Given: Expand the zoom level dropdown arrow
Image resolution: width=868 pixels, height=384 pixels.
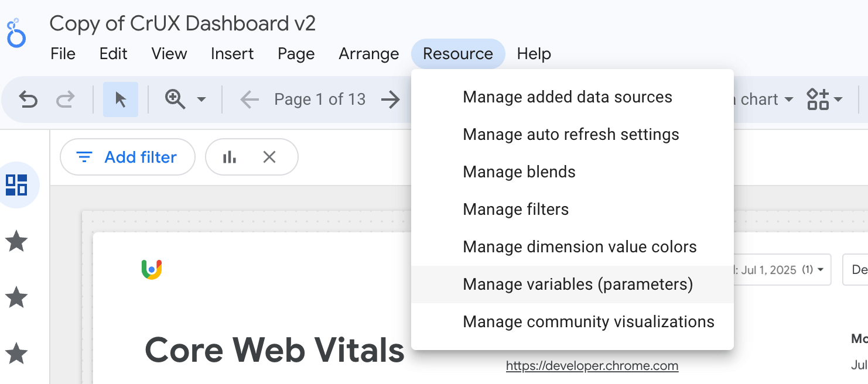Looking at the screenshot, I should click(202, 99).
